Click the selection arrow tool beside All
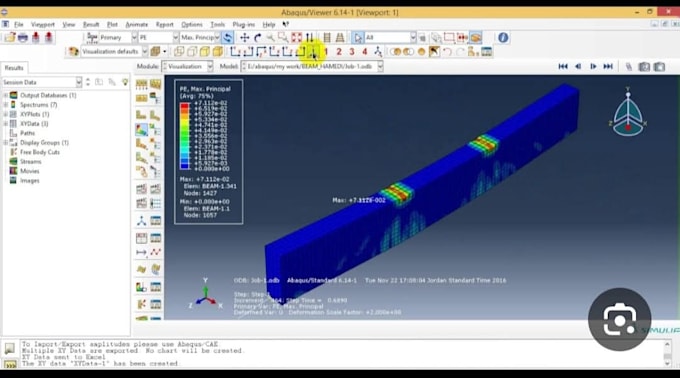This screenshot has width=680, height=378. (x=357, y=38)
